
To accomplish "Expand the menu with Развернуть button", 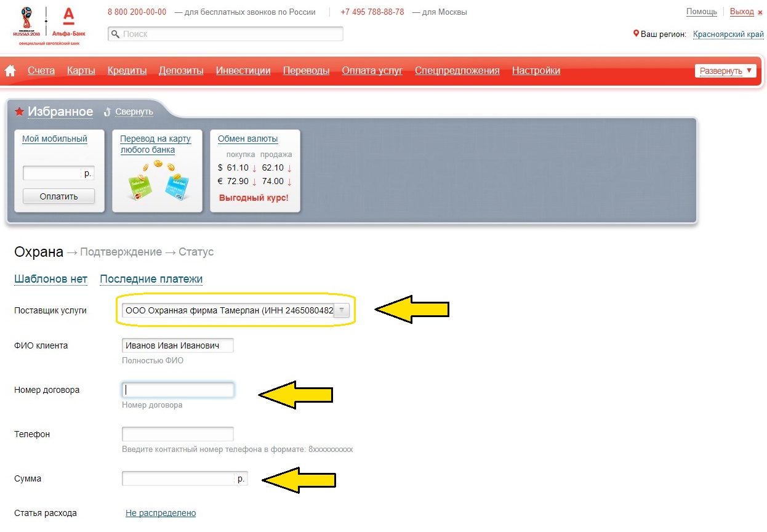I will (x=725, y=71).
